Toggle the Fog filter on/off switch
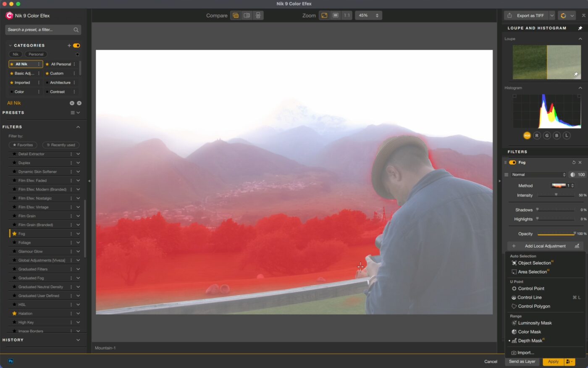588x368 pixels. [512, 163]
